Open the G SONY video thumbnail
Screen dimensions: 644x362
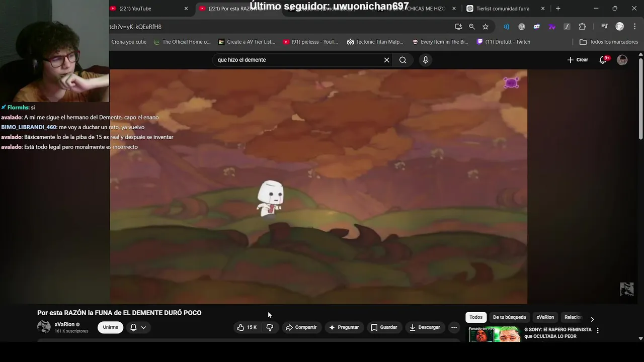[495, 334]
